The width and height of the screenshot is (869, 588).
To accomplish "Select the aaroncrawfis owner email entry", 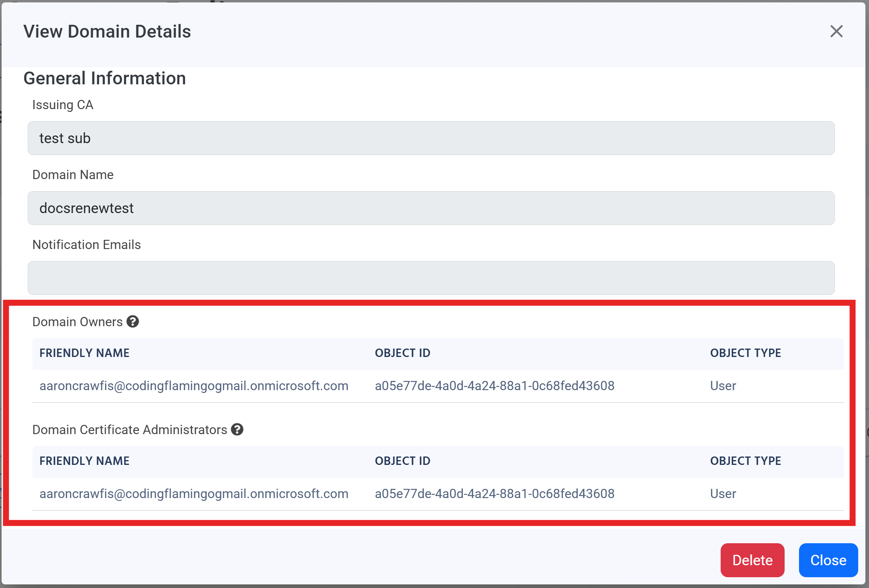I will coord(194,385).
